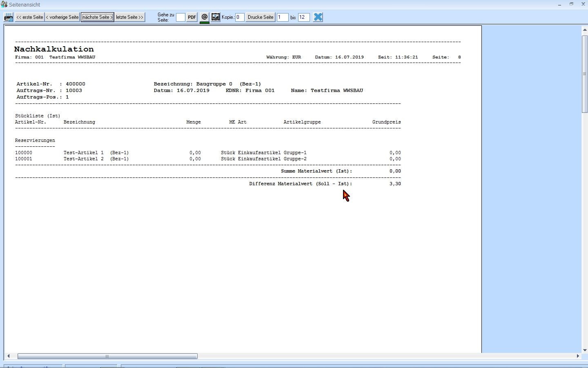
Task: Click the horizontal scrollbar thumb
Action: coord(107,356)
